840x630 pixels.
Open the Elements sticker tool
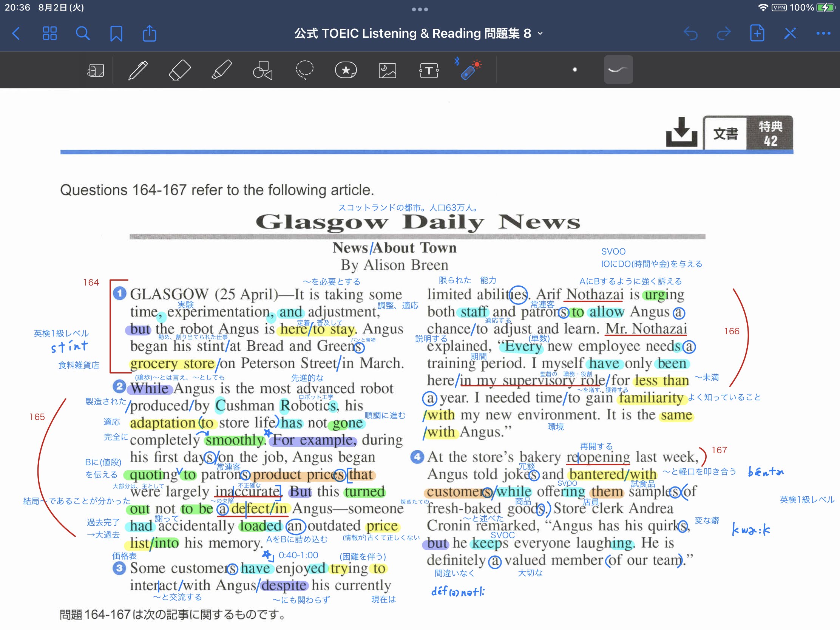tap(346, 70)
